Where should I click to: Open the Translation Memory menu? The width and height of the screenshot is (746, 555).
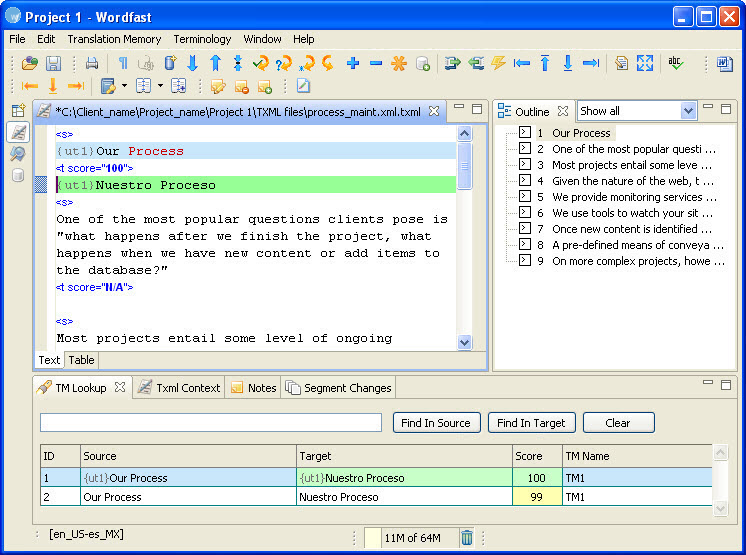(x=114, y=39)
